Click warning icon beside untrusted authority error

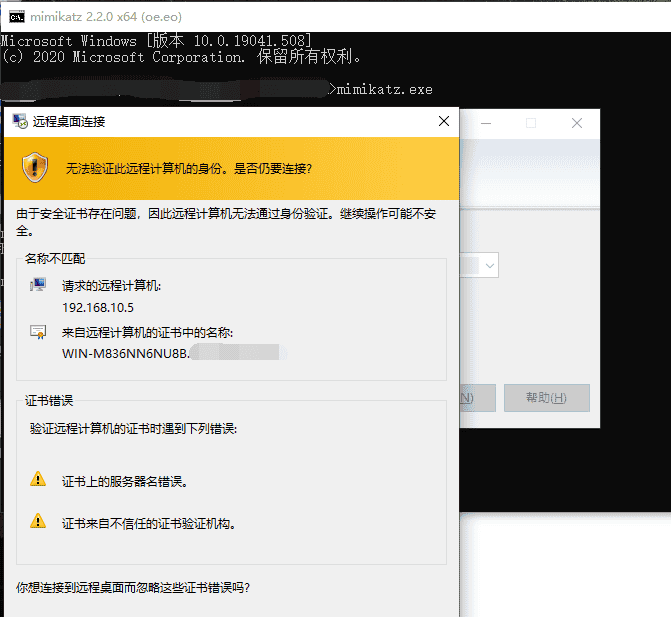[38, 521]
